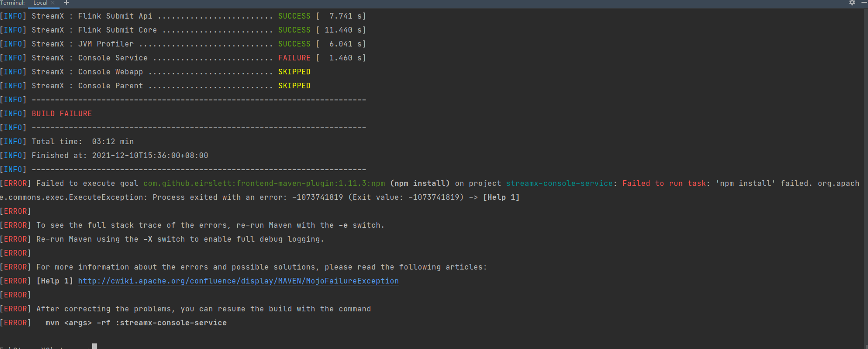Click 'After correcting the problems' line
This screenshot has width=868, height=349.
pos(204,309)
